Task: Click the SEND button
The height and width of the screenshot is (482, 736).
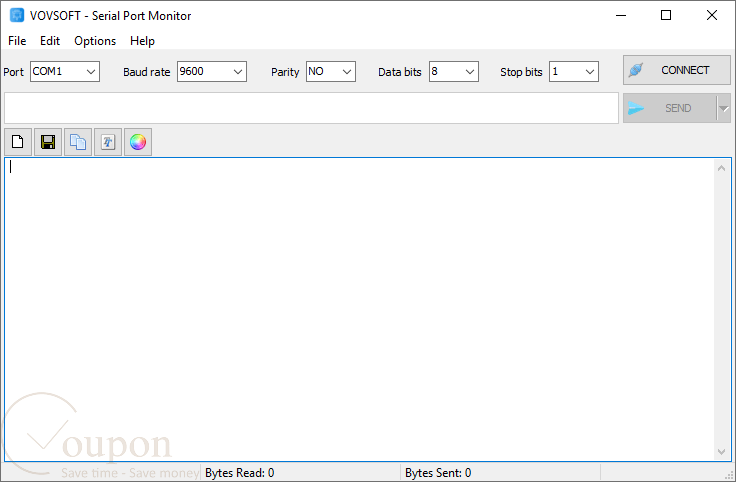Action: [x=670, y=108]
